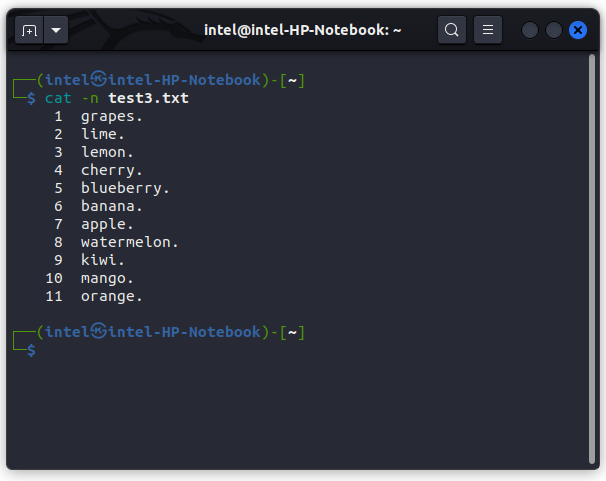Viewport: 606px width, 481px height.
Task: Click the window title intel@intel-HP-Notebook: ~
Action: pos(303,30)
